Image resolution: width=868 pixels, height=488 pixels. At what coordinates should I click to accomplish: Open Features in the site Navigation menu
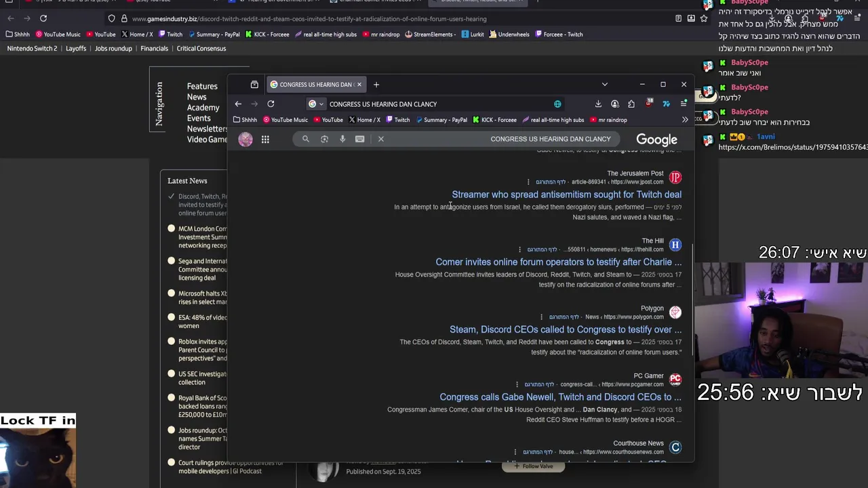[202, 86]
